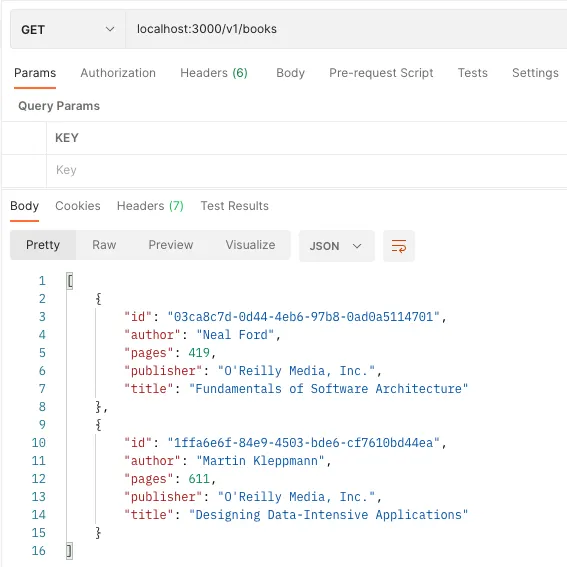567x567 pixels.
Task: Open the Settings tab
Action: tap(535, 73)
